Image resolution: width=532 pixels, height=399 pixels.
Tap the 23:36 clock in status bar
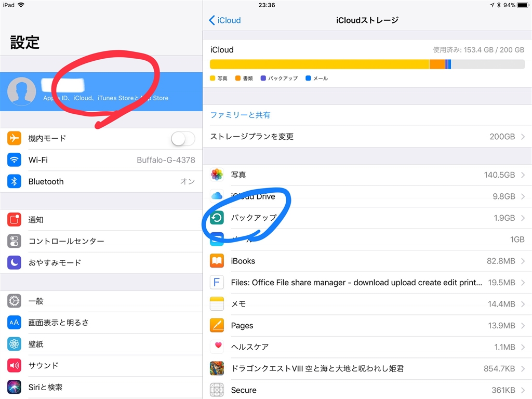pyautogui.click(x=267, y=5)
